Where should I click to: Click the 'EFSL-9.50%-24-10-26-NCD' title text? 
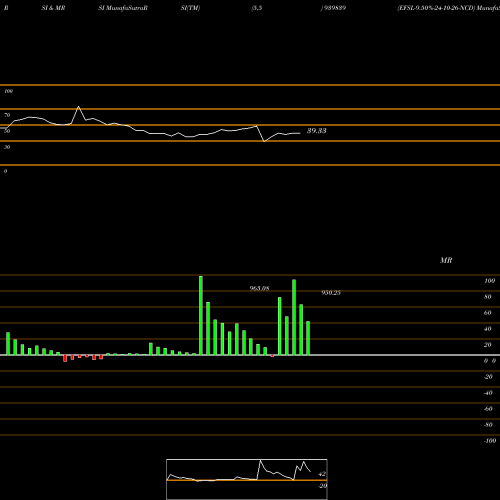(x=436, y=8)
